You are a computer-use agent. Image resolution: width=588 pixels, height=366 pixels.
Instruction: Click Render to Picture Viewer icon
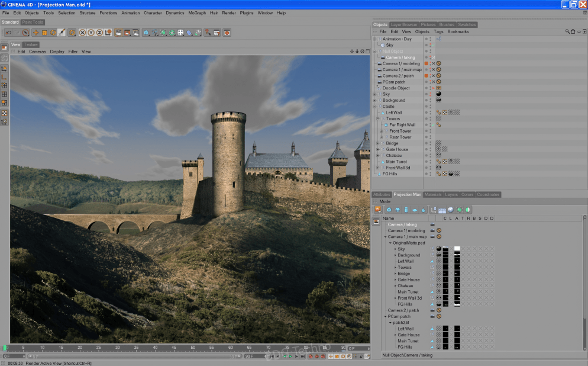point(127,33)
